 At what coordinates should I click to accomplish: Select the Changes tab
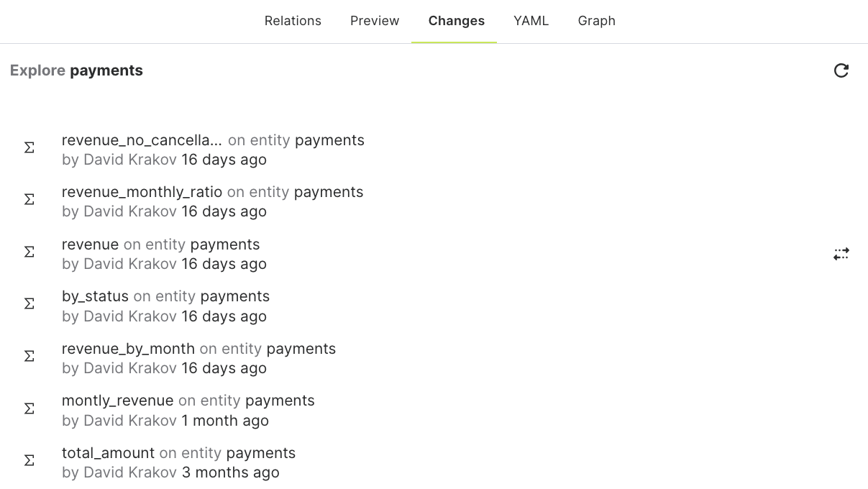tap(457, 21)
